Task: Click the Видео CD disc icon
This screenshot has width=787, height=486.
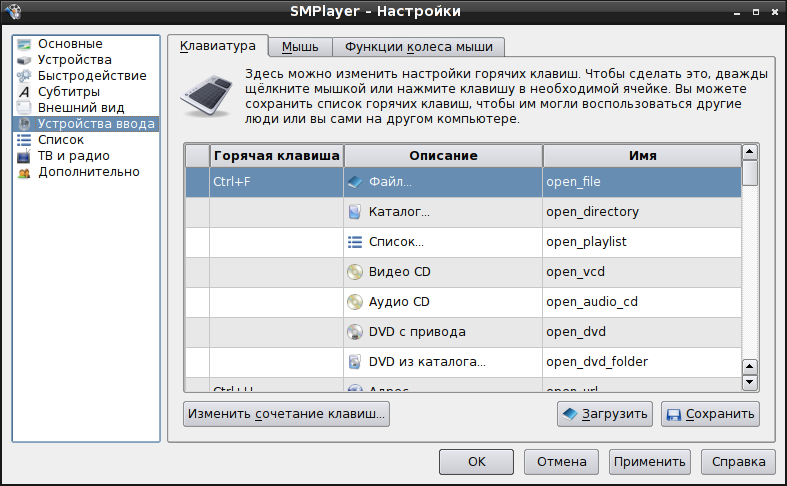Action: 355,272
